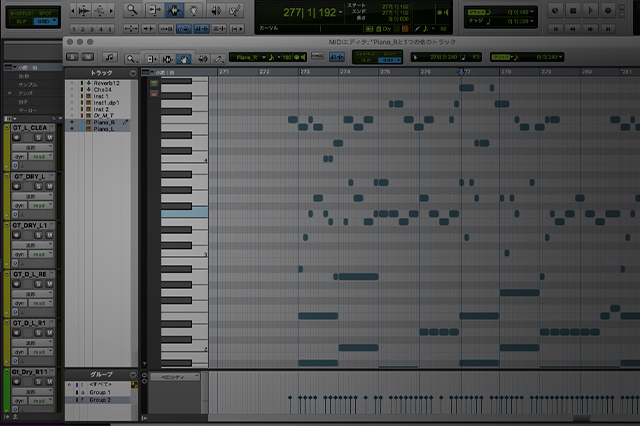Image resolution: width=640 pixels, height=426 pixels.
Task: Select Group 1 in the groups list
Action: tap(100, 392)
